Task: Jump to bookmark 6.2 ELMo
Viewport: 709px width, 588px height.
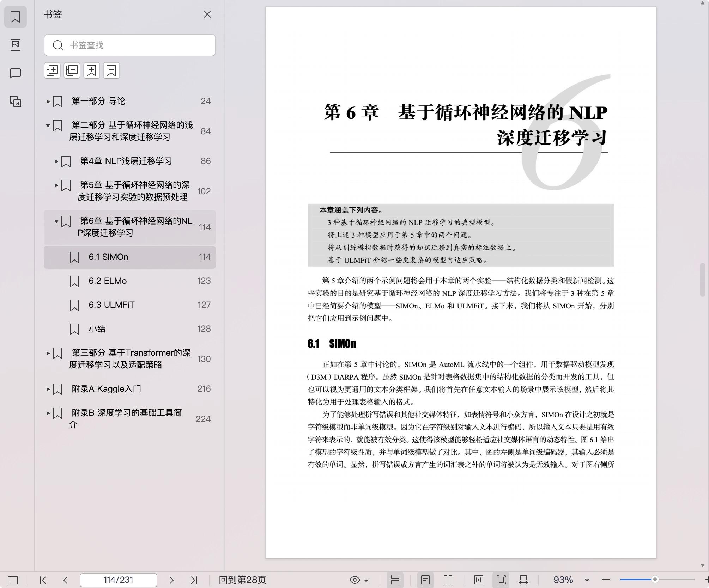Action: [x=130, y=281]
